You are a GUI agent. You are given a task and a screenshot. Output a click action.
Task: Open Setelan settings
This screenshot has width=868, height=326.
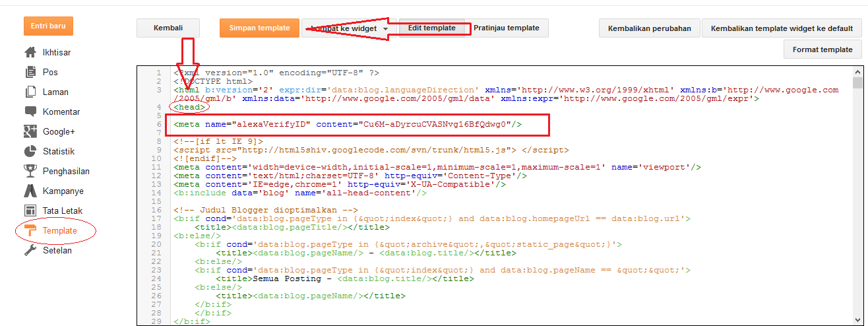tap(57, 251)
